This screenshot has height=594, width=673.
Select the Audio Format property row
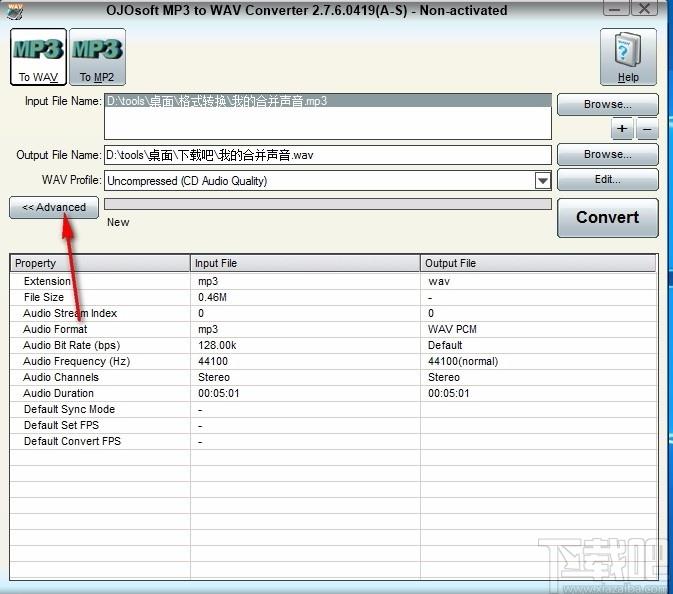tap(333, 329)
